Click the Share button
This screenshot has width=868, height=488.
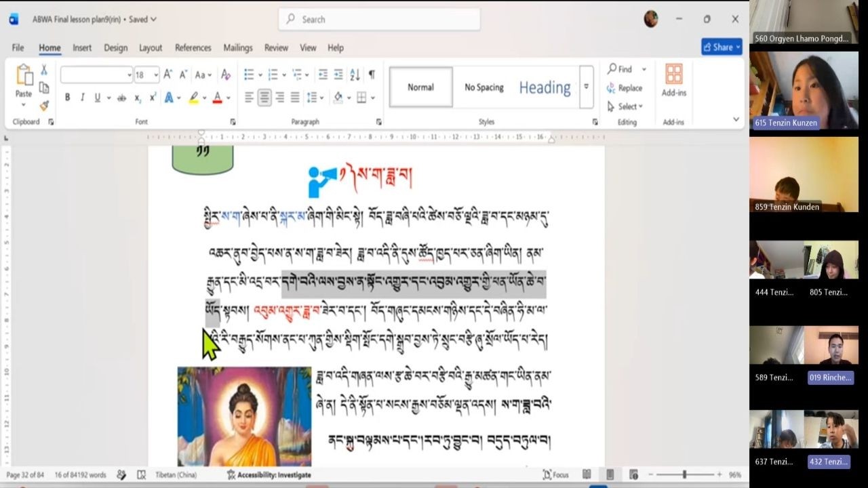coord(722,47)
